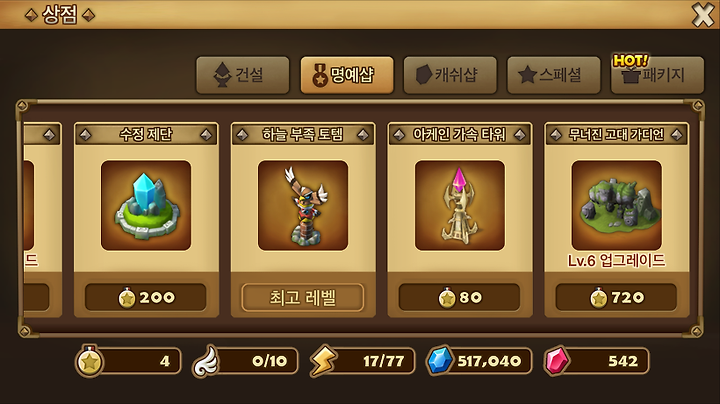This screenshot has width=720, height=404.
Task: Switch to the 명예샵 tab
Action: click(x=347, y=75)
